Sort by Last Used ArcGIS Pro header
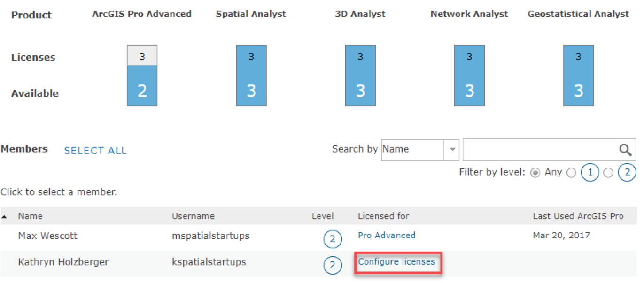This screenshot has height=283, width=644. [x=578, y=216]
